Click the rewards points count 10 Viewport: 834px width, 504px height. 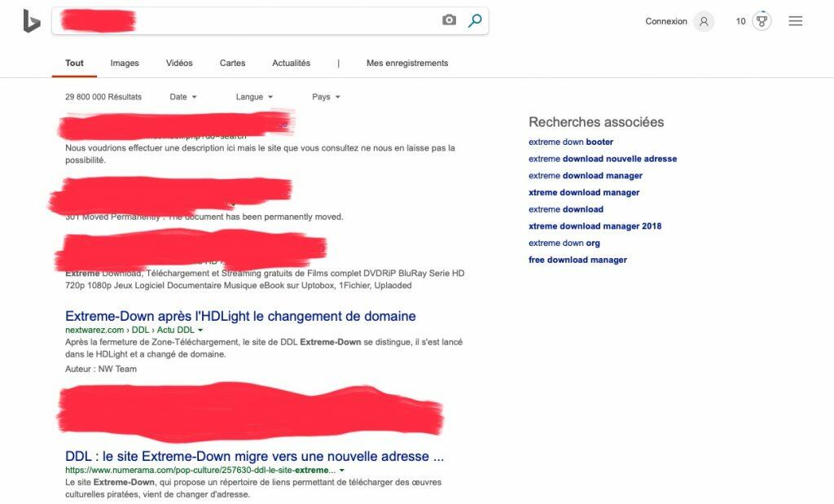point(740,21)
